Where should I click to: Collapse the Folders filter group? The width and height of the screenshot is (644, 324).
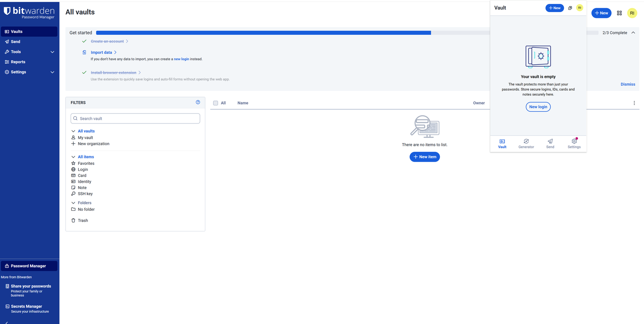[x=73, y=203]
